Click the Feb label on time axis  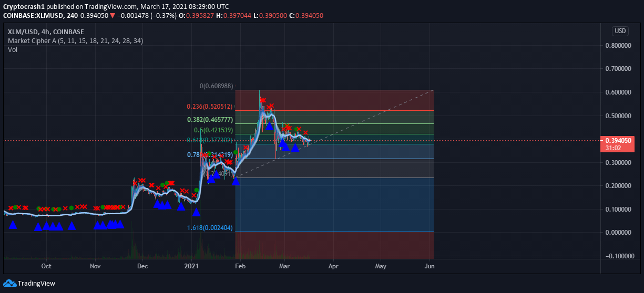tap(240, 266)
